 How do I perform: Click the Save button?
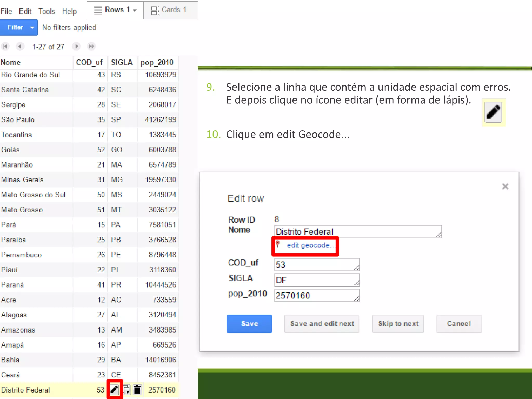point(249,324)
